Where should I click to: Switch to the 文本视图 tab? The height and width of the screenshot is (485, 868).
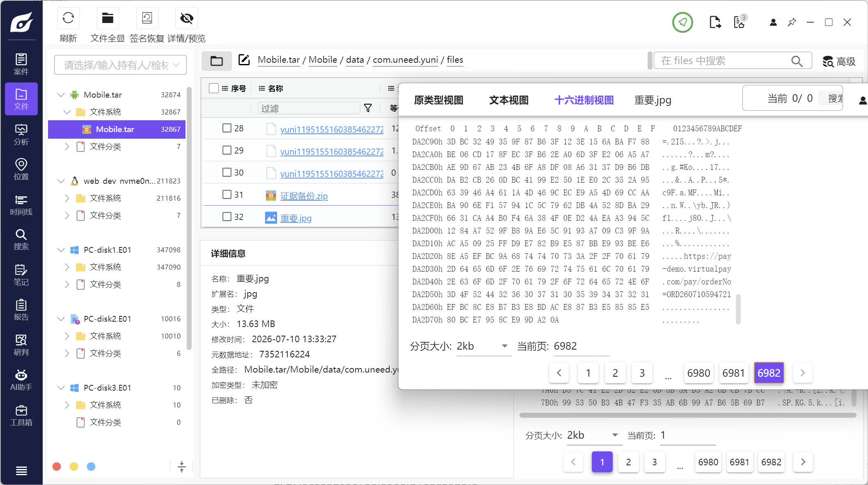pos(508,100)
